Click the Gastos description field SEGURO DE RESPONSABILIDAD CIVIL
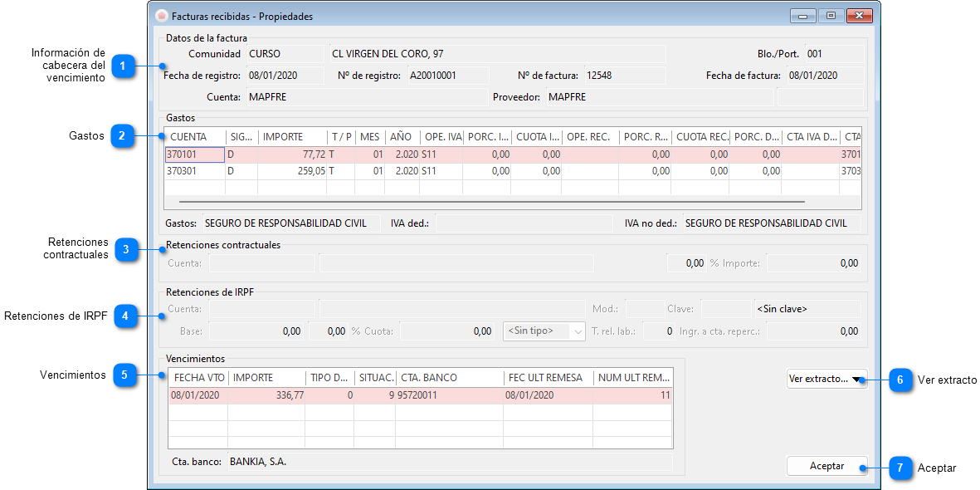The height and width of the screenshot is (490, 980). tap(290, 223)
